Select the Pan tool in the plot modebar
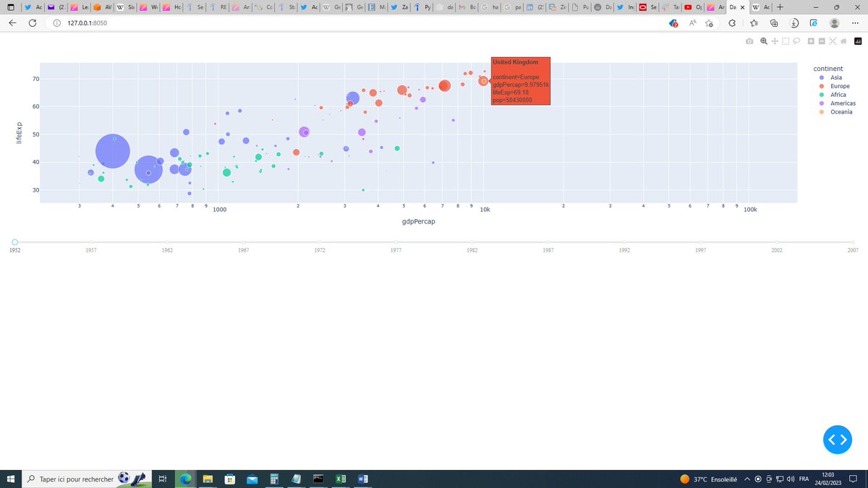This screenshot has width=868, height=488. 775,41
